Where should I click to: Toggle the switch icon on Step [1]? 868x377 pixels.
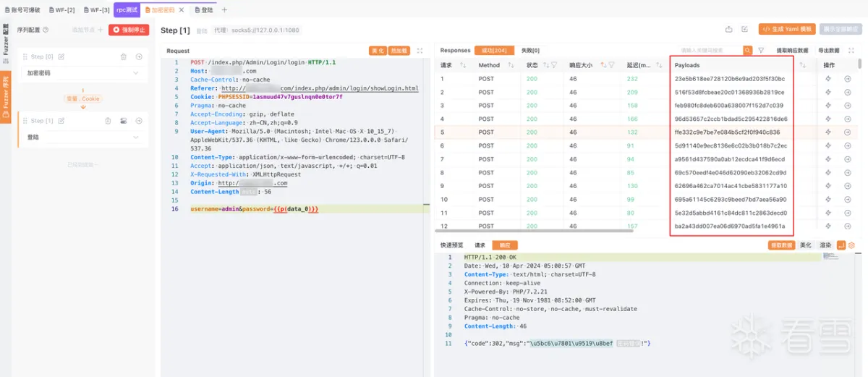(124, 121)
